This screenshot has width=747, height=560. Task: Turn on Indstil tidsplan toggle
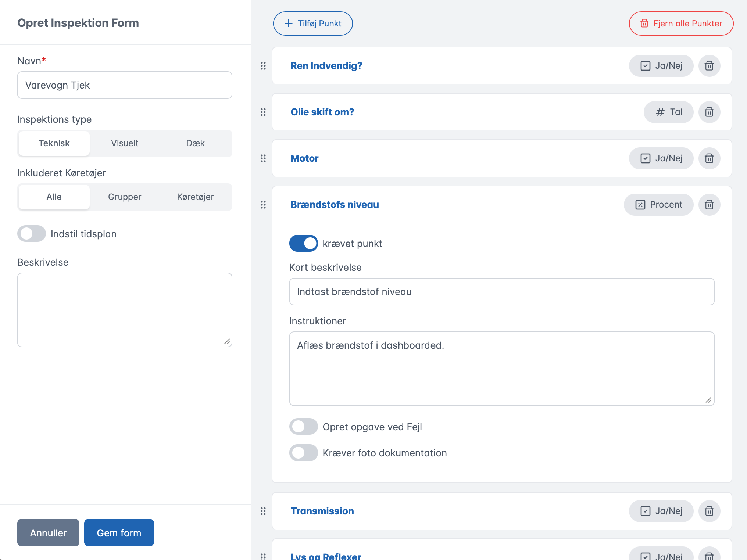coord(32,234)
